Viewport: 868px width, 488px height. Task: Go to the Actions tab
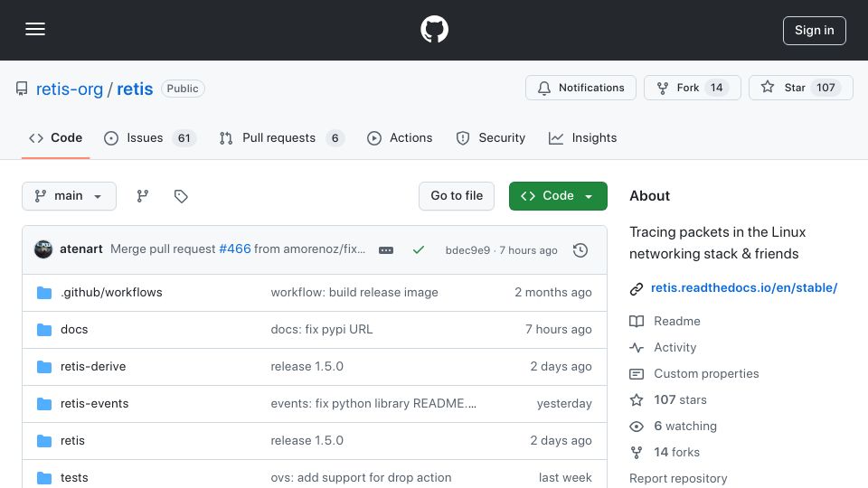coord(399,137)
